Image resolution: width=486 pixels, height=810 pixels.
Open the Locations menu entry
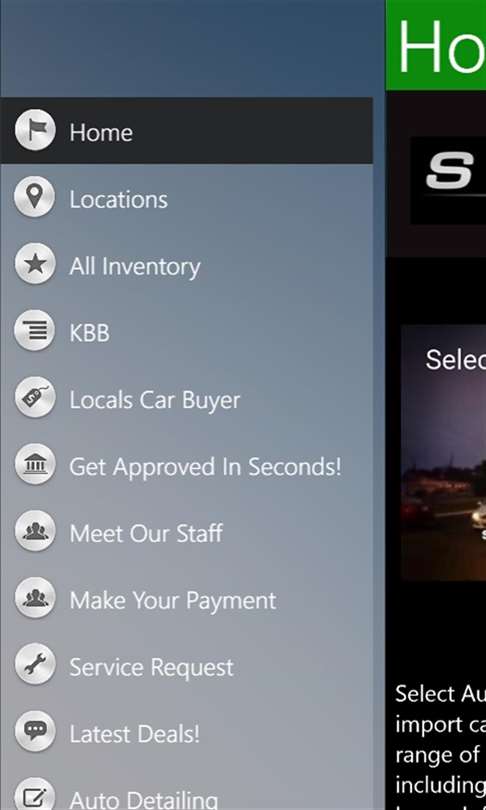186,199
